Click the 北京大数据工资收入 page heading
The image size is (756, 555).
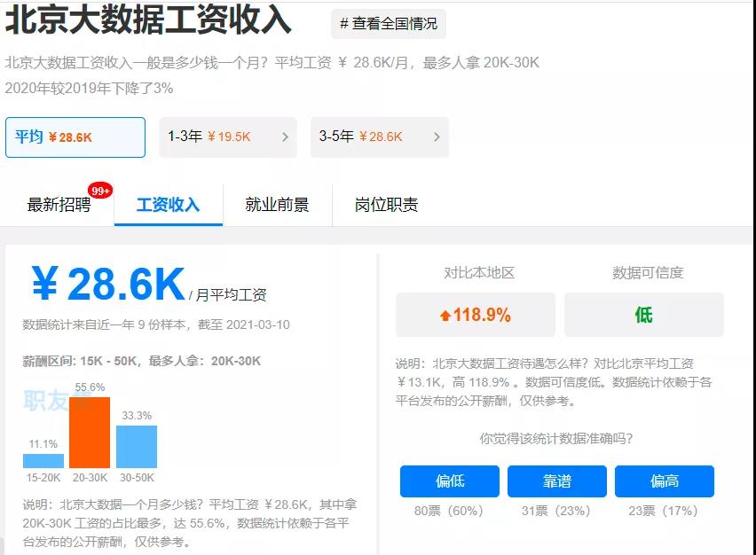coord(148,20)
